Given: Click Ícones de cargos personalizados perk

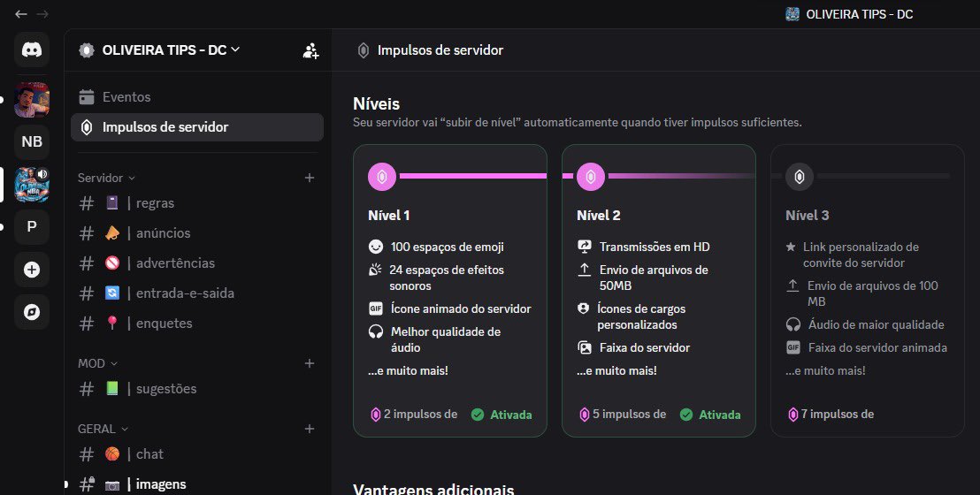Looking at the screenshot, I should [x=632, y=316].
